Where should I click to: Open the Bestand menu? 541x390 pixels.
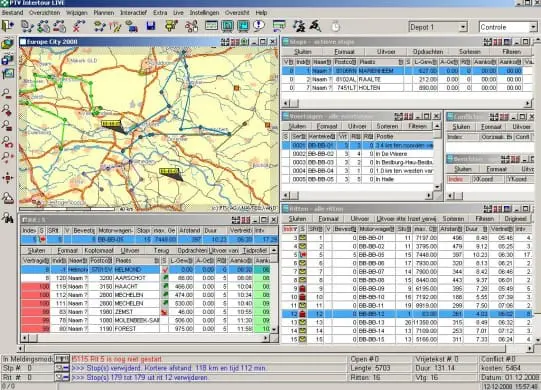click(12, 13)
